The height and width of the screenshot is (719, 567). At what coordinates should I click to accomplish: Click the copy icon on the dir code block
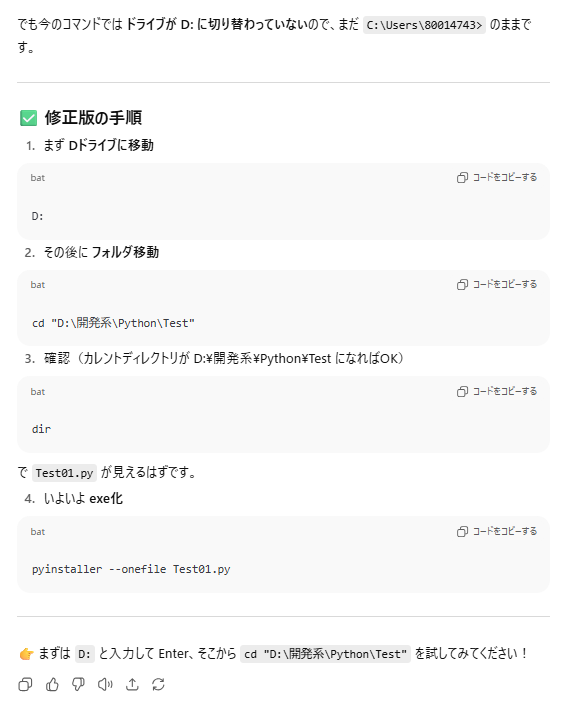coord(462,391)
